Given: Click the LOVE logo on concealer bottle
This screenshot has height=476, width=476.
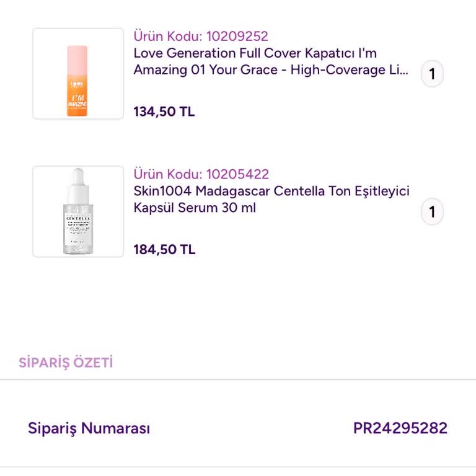Looking at the screenshot, I should [77, 83].
